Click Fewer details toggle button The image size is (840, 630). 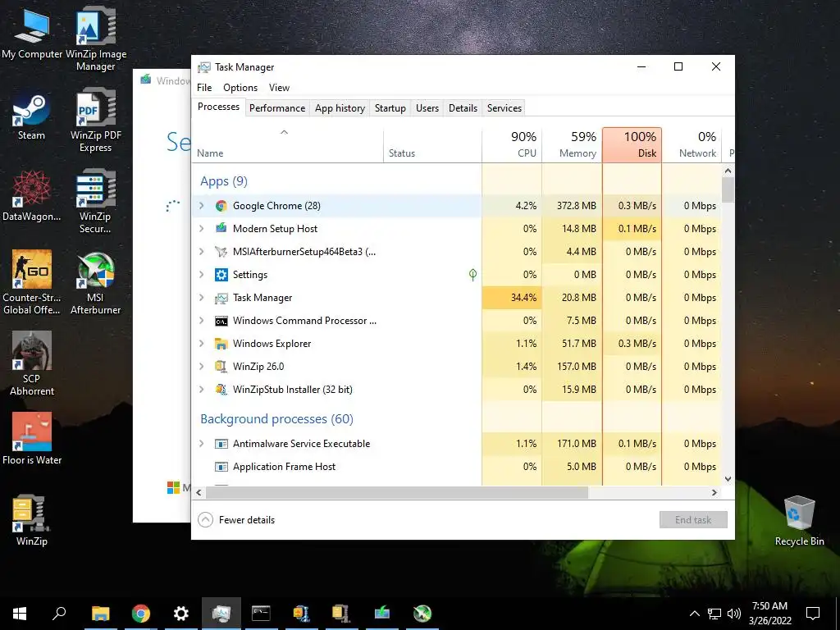236,520
